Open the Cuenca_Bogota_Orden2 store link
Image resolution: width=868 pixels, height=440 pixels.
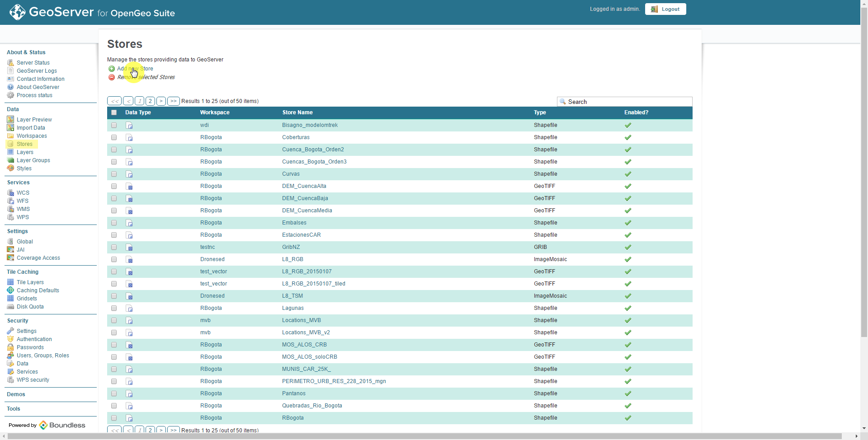(x=313, y=150)
